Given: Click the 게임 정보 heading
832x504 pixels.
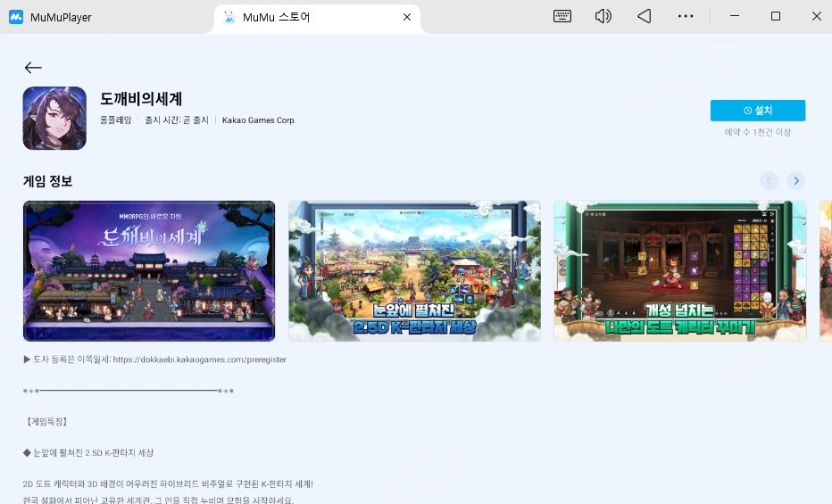Looking at the screenshot, I should pyautogui.click(x=47, y=181).
